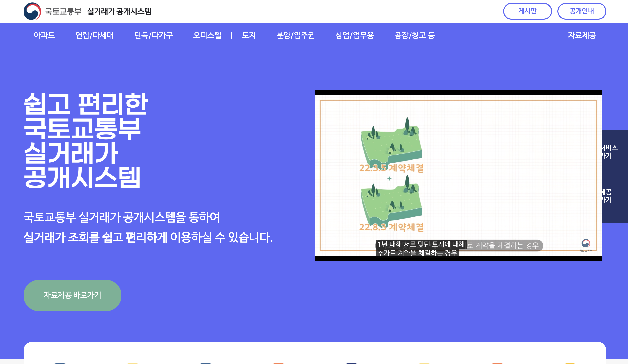Select the 상업/업무용 menu

[x=355, y=35]
